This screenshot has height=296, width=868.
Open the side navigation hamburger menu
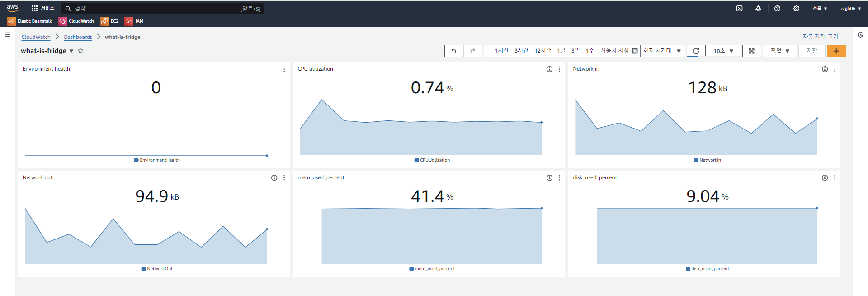7,35
